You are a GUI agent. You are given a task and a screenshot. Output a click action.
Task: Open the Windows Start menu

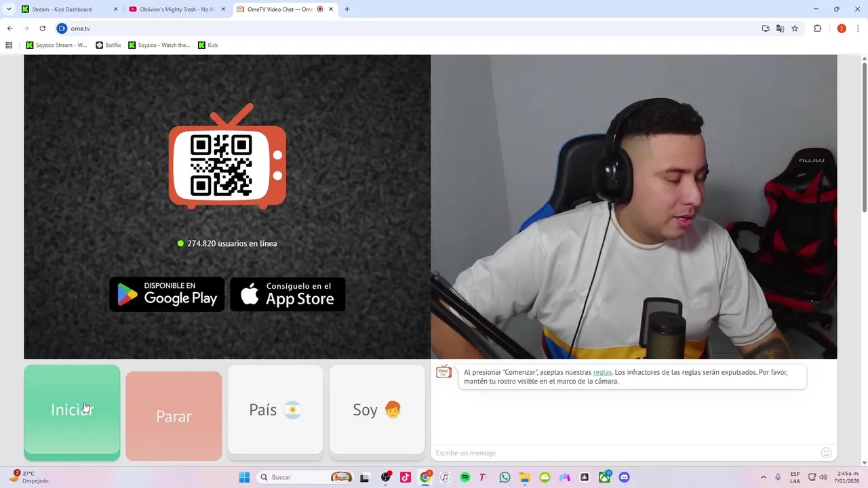click(244, 477)
